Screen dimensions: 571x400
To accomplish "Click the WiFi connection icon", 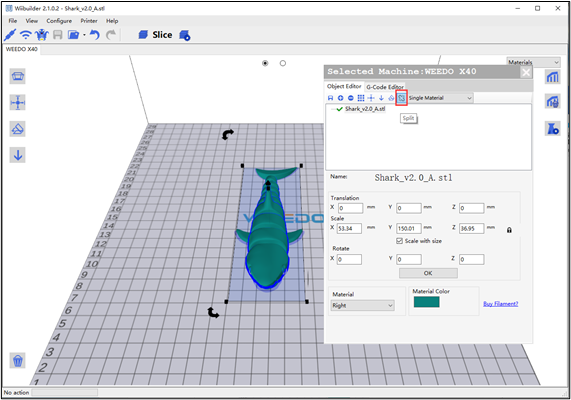I will [x=25, y=35].
